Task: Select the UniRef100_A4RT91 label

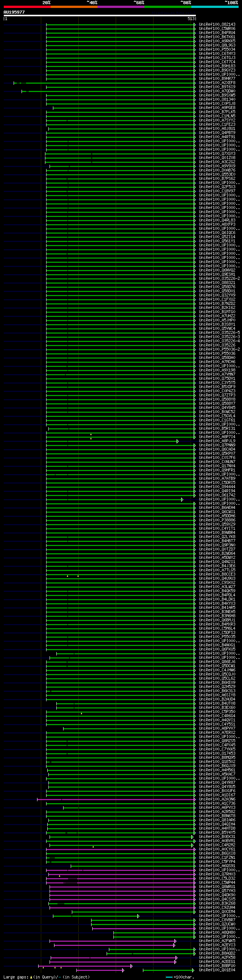Action: [x=217, y=137]
